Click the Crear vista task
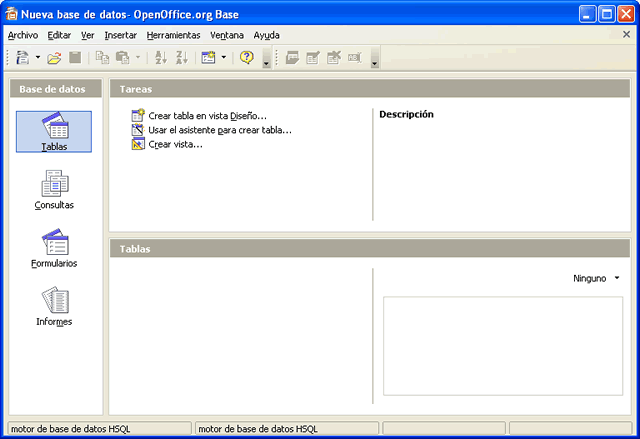The width and height of the screenshot is (640, 439). [176, 144]
